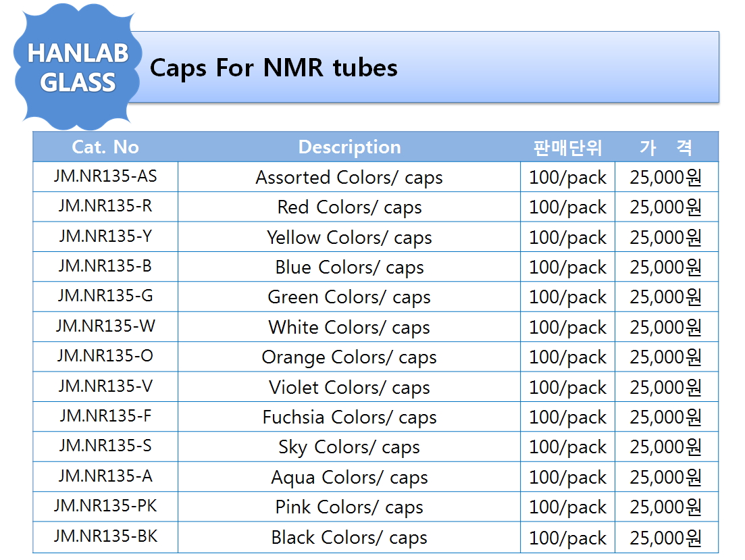Click the 25,000원 price for JM.NR135-V
This screenshot has width=745, height=560.
pyautogui.click(x=666, y=387)
